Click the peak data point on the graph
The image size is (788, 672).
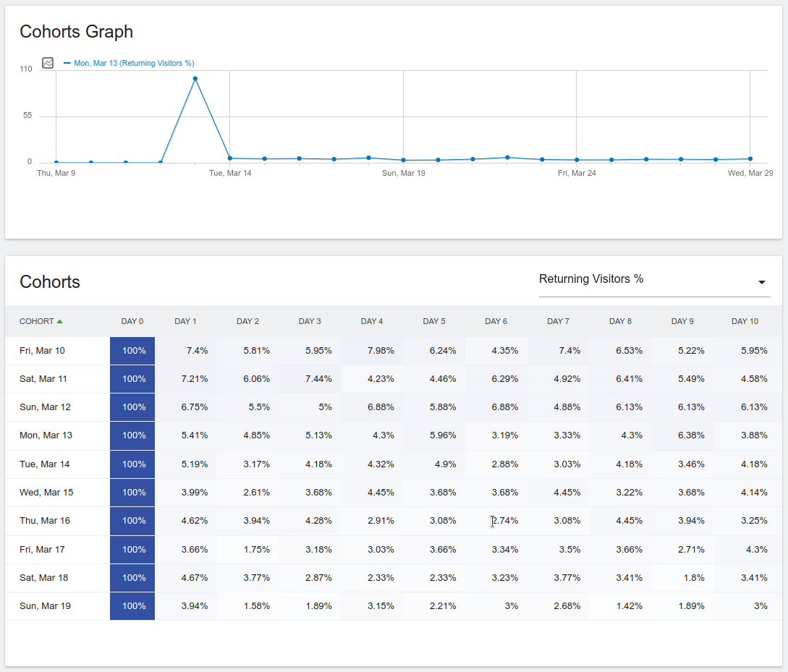(x=195, y=79)
